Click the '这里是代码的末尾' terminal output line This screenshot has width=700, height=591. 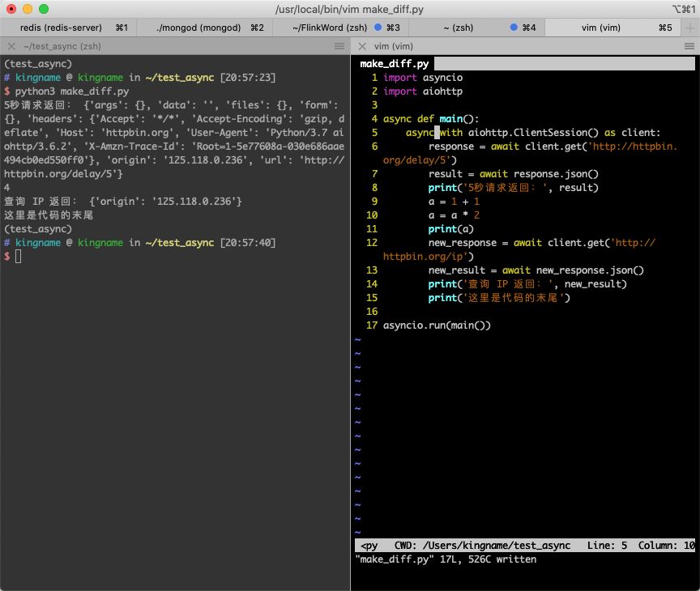point(49,215)
